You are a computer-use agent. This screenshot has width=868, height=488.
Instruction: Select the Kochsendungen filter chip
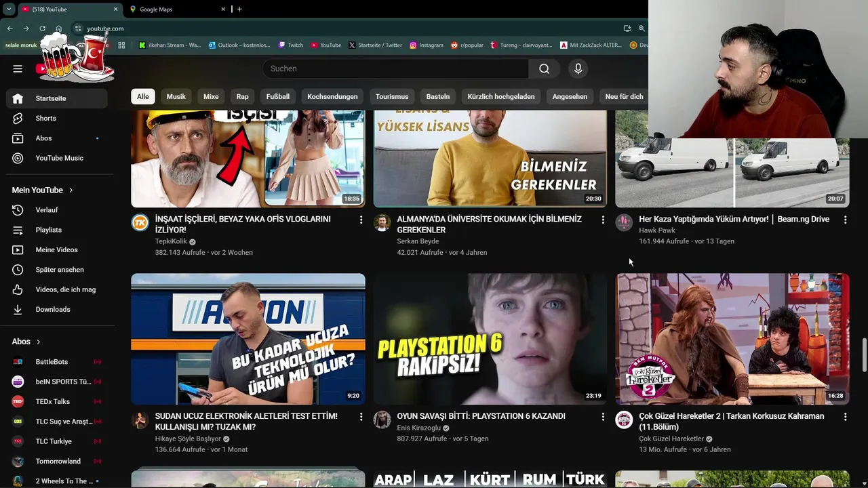[332, 96]
